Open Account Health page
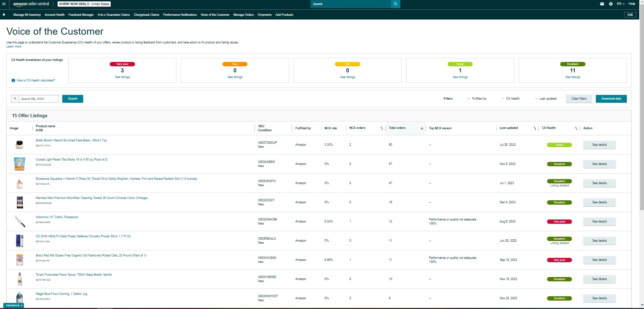Screen dimensions: 644x309 pos(55,15)
